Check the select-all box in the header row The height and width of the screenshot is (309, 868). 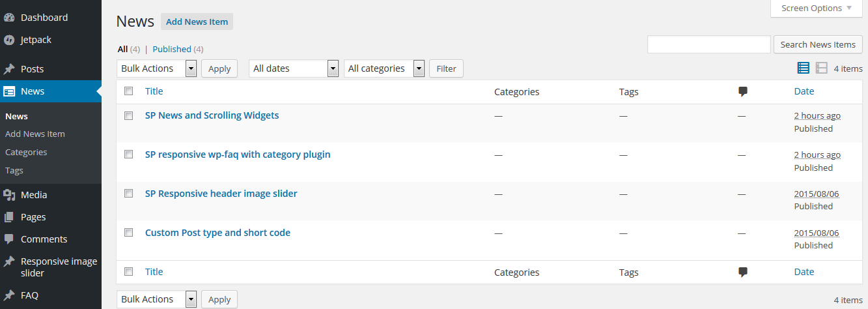coord(128,91)
